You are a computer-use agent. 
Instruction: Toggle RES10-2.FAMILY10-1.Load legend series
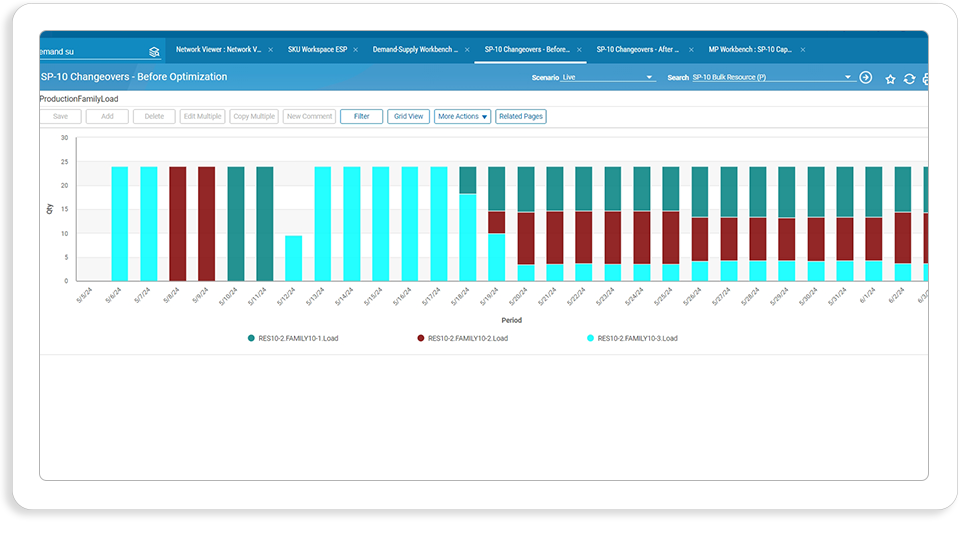point(293,338)
